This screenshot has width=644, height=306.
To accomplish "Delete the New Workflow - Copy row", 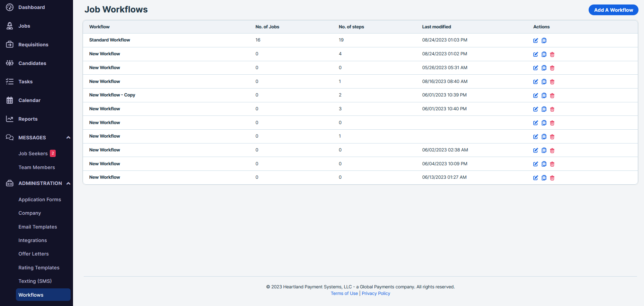I will pos(552,95).
